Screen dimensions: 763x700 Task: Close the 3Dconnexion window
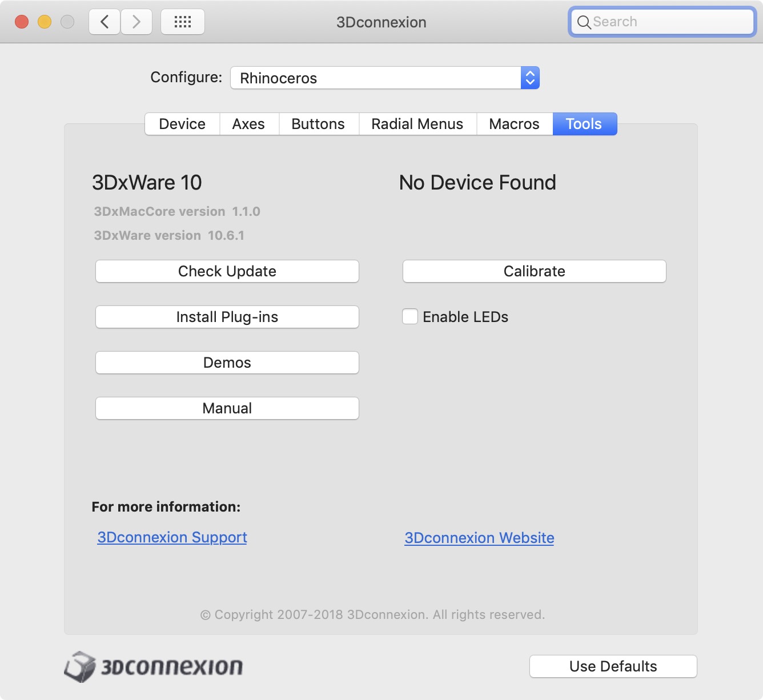(22, 22)
